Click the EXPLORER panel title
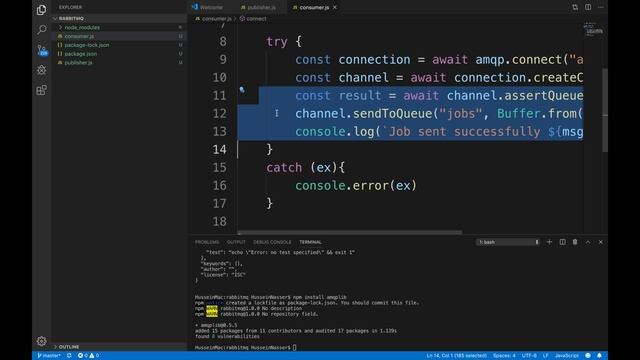Viewport: 640px width, 360px height. tap(70, 7)
